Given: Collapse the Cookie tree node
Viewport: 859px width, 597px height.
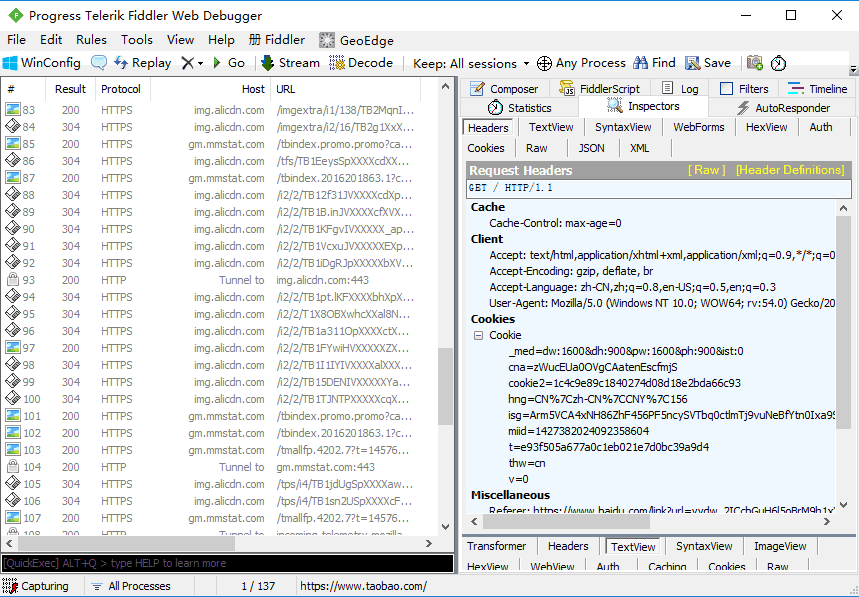Looking at the screenshot, I should [478, 335].
